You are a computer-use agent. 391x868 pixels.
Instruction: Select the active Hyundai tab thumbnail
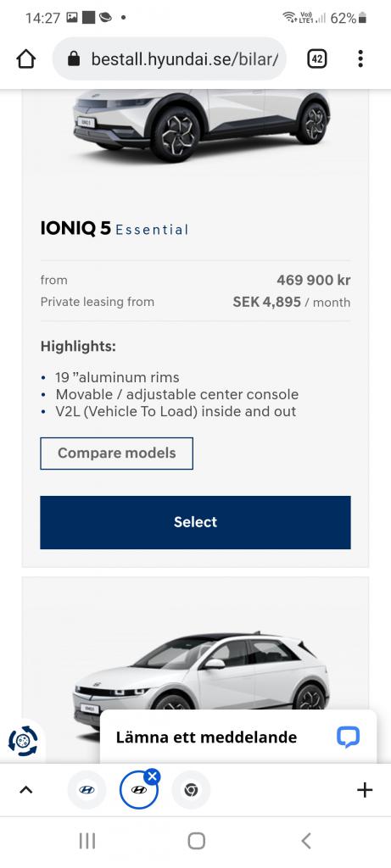(x=138, y=790)
